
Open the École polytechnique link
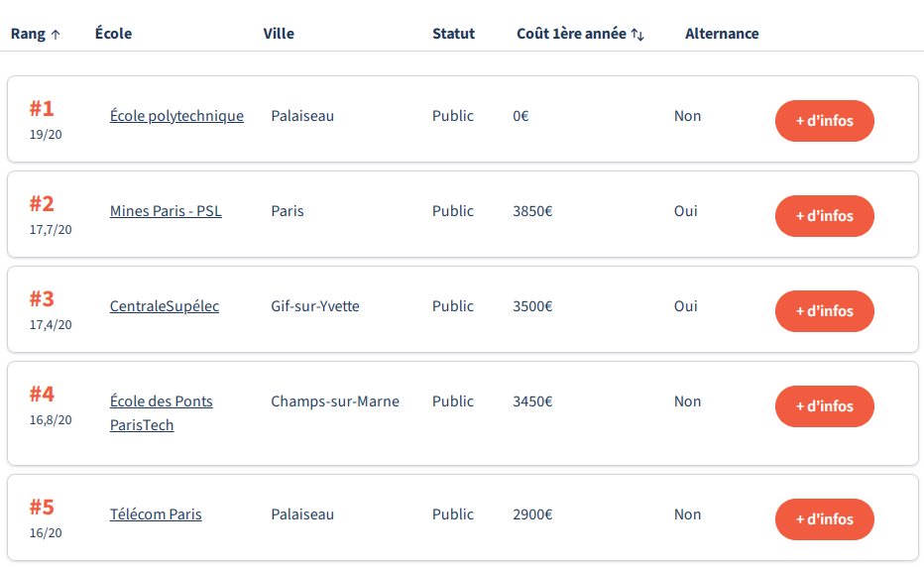coord(176,116)
